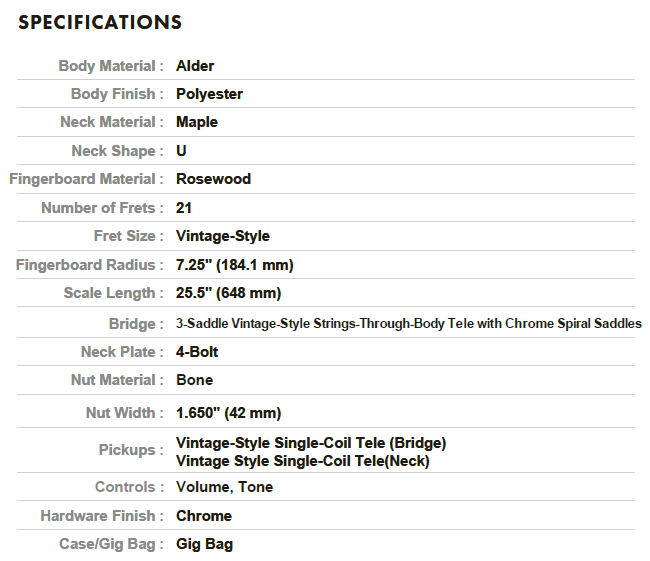
Task: Click the 7.25" fingerboard radius value
Action: pyautogui.click(x=235, y=265)
